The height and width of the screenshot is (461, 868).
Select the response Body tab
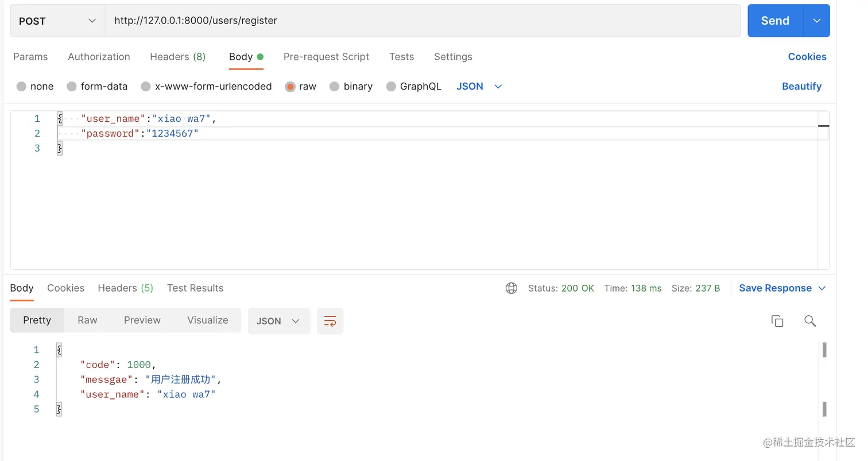coord(22,288)
